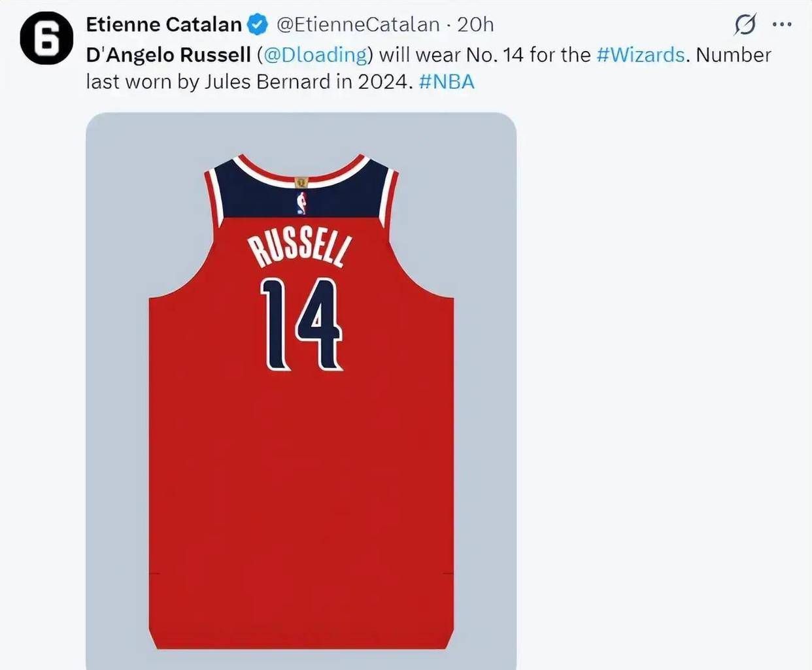Open the black number 6 profile avatar
This screenshot has height=670, width=812.
(46, 37)
